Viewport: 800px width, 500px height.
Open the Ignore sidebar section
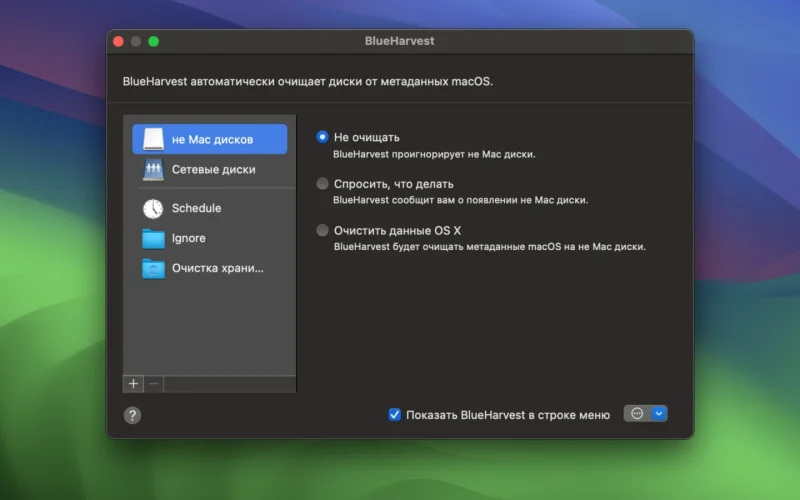[210, 238]
